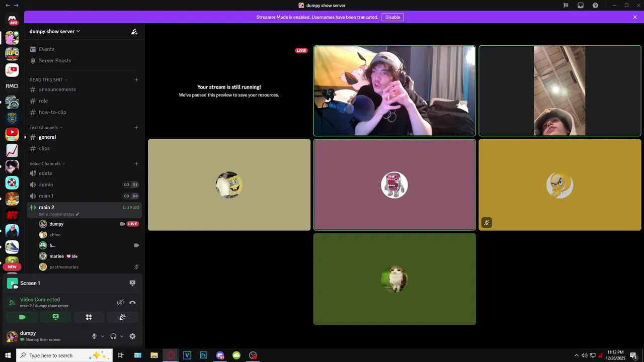
Task: Create a channel in Voice Channels
Action: coord(136,164)
